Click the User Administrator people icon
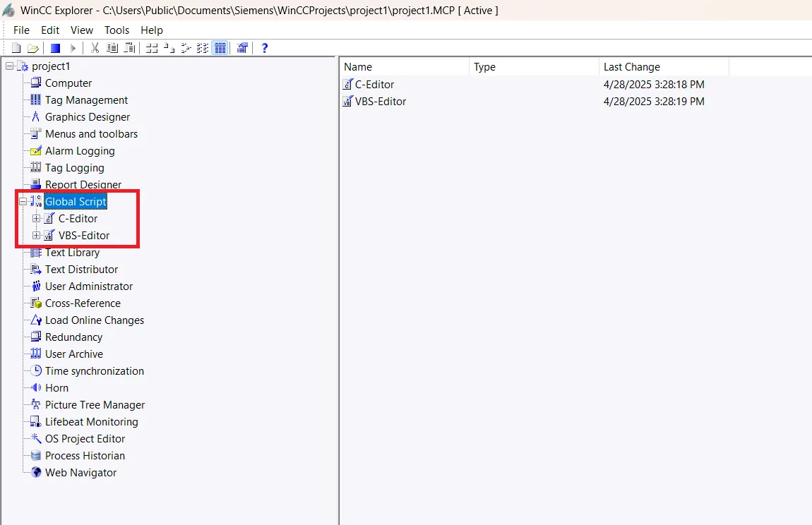The image size is (812, 525). click(x=36, y=286)
